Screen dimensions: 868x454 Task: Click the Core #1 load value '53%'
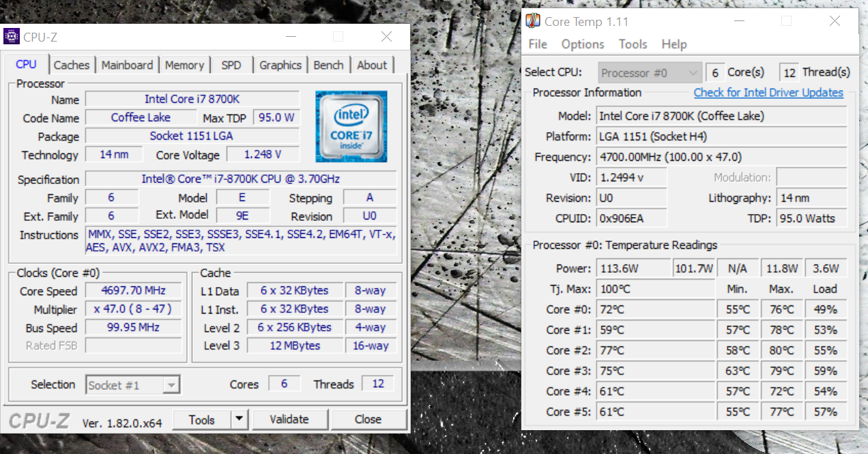click(825, 330)
